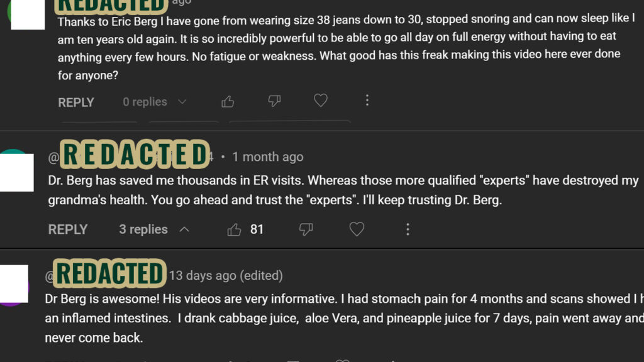Open the jeans commenter's profile picture
Screen dimensions: 644x362
tap(27, 14)
